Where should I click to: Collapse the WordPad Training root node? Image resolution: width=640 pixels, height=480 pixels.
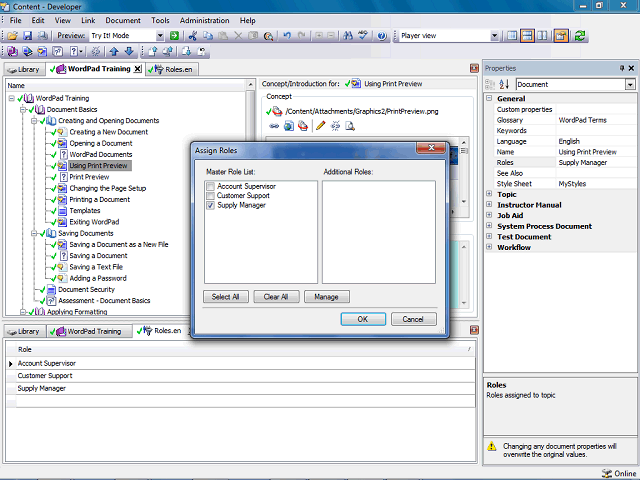click(x=11, y=98)
